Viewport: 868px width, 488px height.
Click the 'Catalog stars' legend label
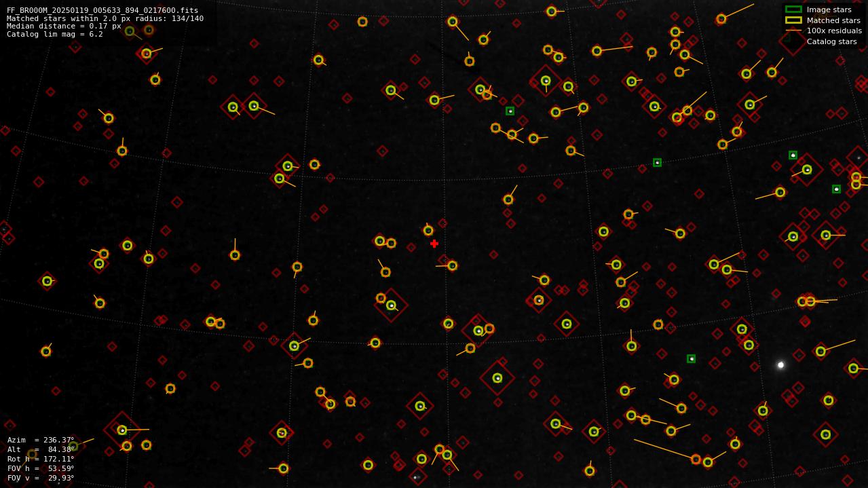(831, 41)
